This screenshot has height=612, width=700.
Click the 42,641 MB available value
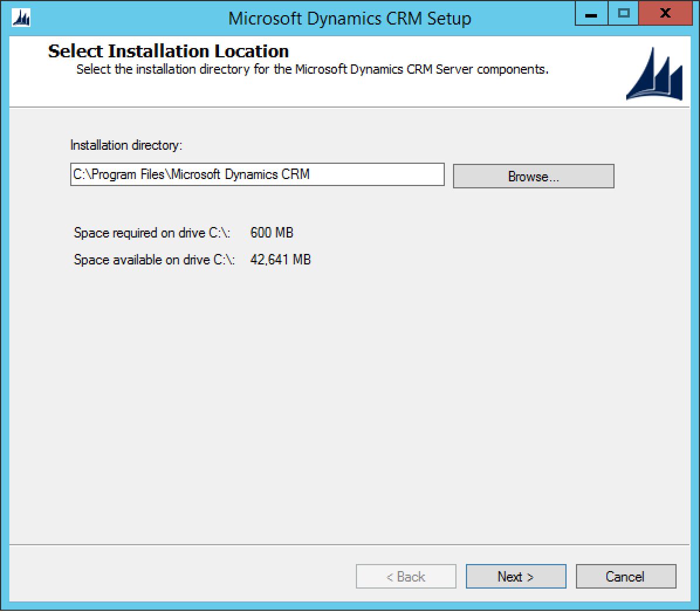(280, 259)
